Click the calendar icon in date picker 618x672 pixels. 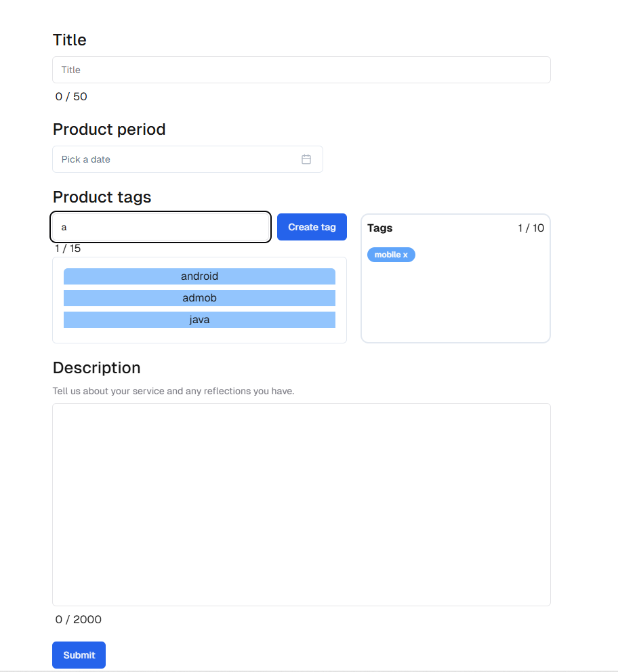(306, 159)
